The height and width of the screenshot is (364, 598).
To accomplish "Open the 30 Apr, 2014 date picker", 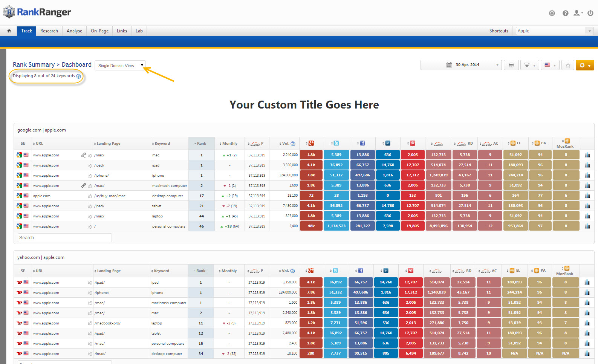I will coord(461,65).
